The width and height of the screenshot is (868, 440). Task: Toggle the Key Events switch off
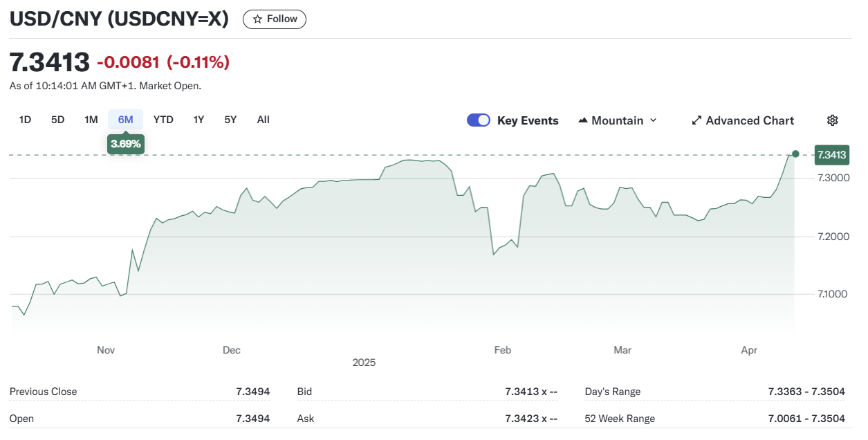click(479, 120)
